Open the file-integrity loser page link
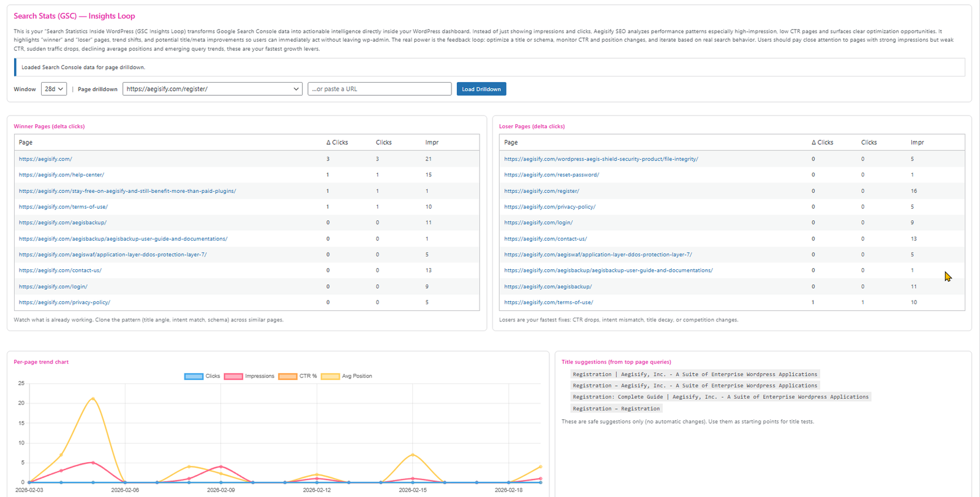The height and width of the screenshot is (497, 980). [601, 159]
